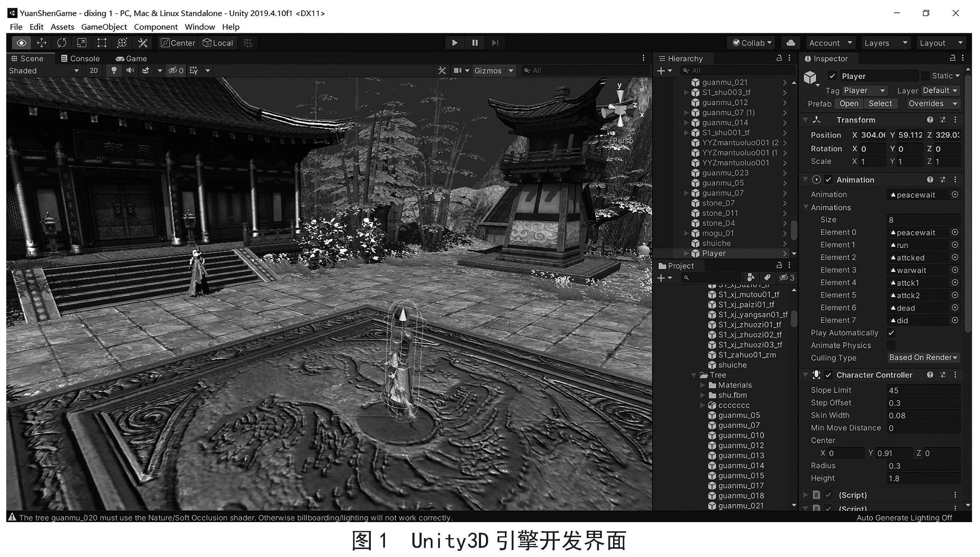This screenshot has height=557, width=980.
Task: Switch to the Game tab
Action: 131,58
